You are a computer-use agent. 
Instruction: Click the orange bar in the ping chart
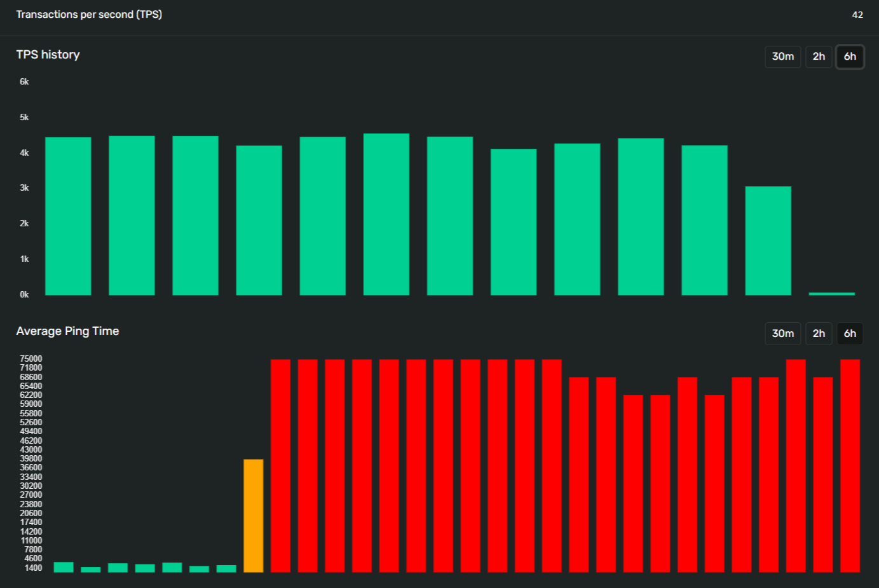click(254, 516)
